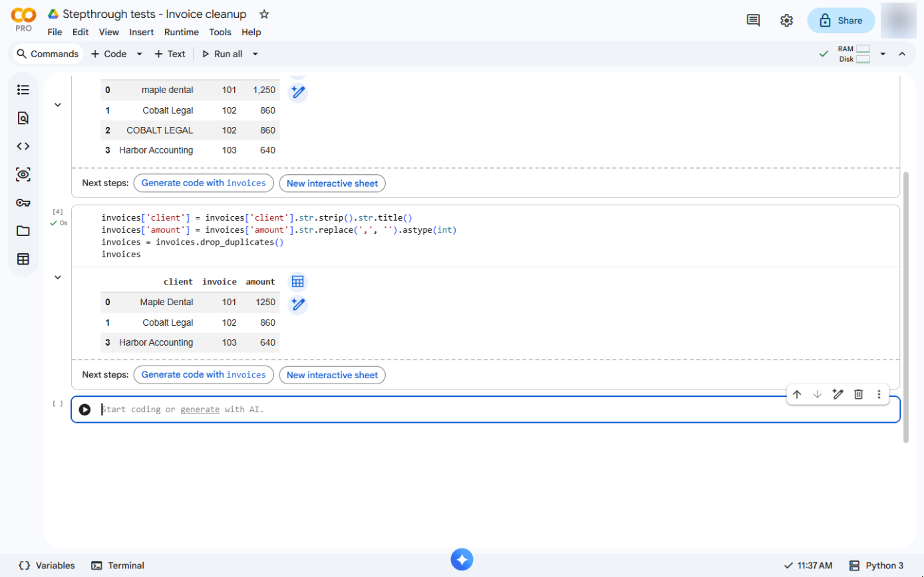Open the Terminal from the status bar

[118, 566]
